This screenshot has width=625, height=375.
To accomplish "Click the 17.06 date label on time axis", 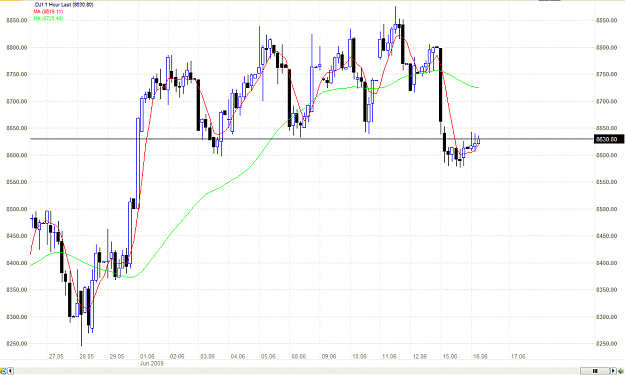I will click(518, 356).
